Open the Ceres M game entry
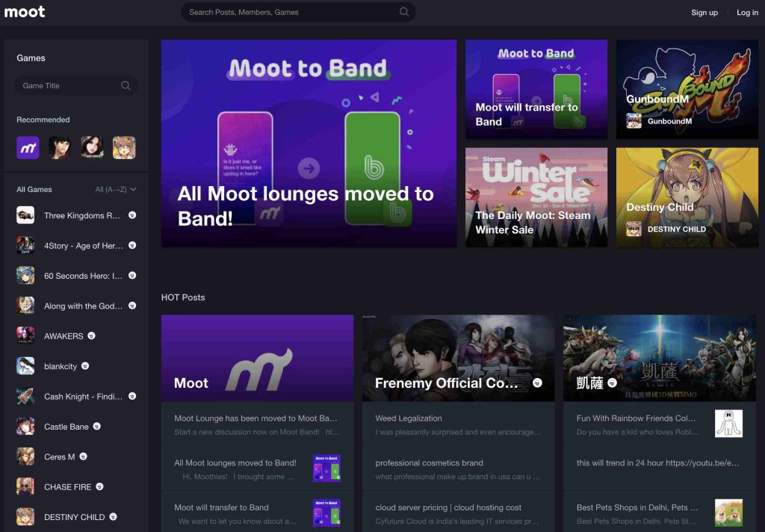Viewport: 765px width, 532px height. (x=76, y=457)
